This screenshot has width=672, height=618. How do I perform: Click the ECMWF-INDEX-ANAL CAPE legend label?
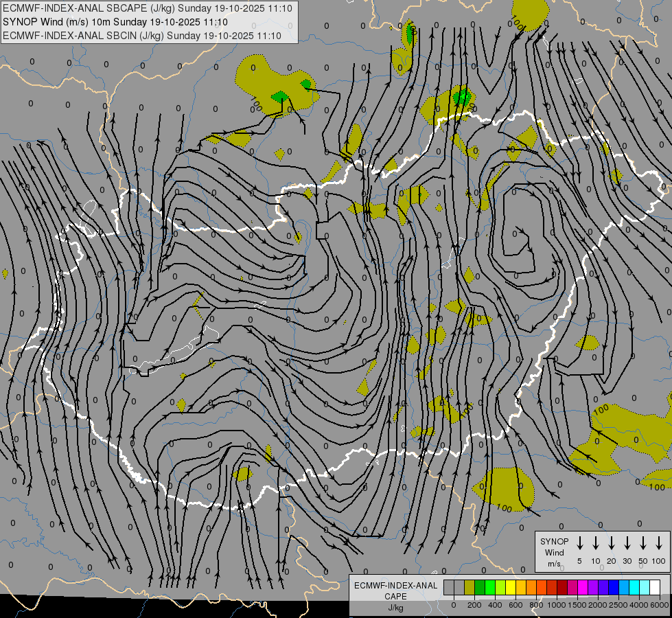pyautogui.click(x=396, y=591)
